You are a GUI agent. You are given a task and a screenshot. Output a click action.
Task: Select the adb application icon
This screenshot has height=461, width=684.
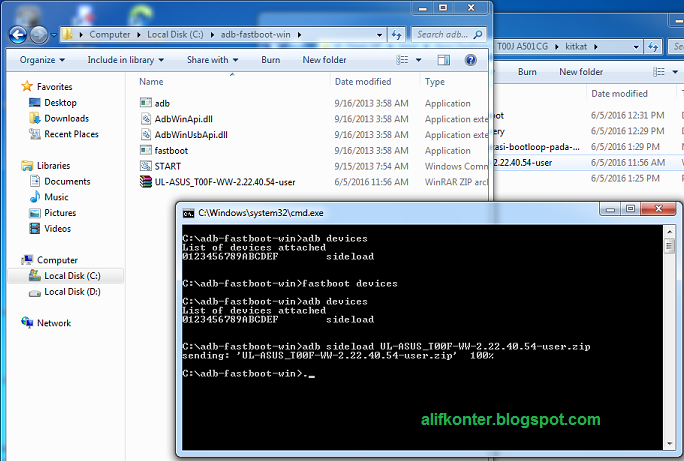click(146, 103)
